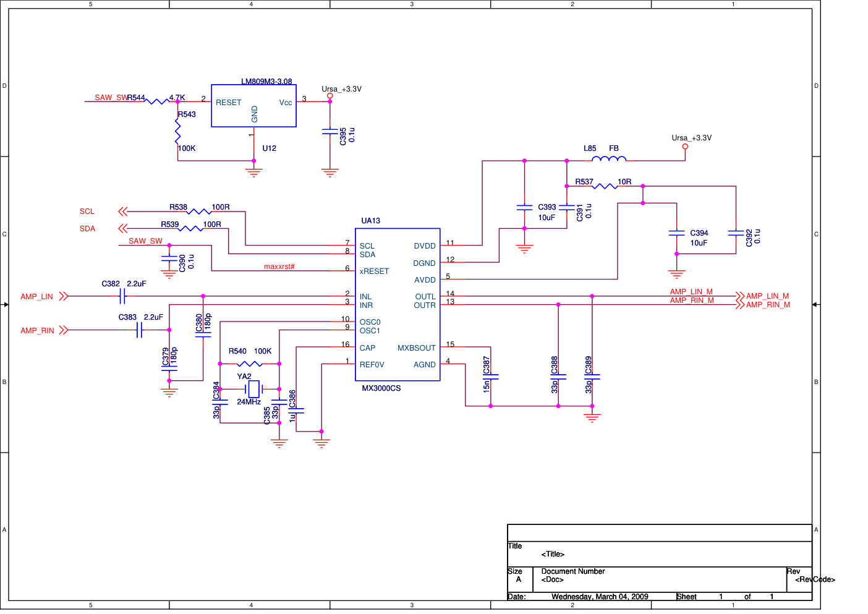Click the <Title> field in title block
The height and width of the screenshot is (614, 868).
[x=553, y=554]
